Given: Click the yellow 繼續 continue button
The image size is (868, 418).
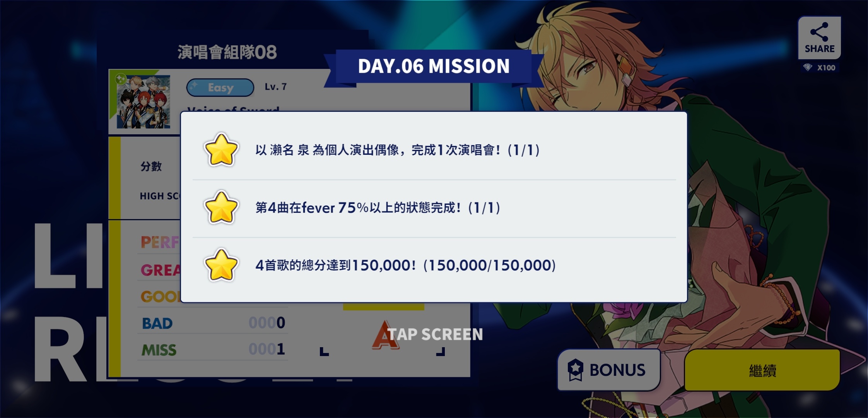Looking at the screenshot, I should point(762,370).
